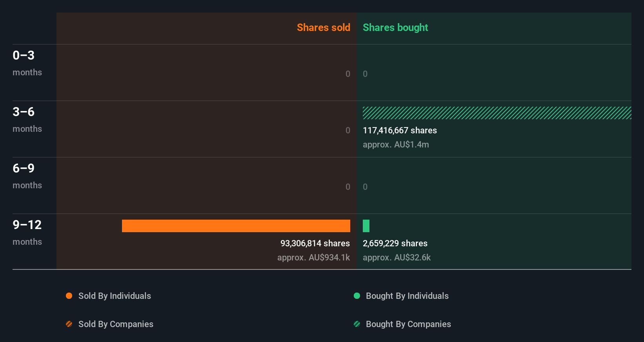Toggle the Bought By Individuals legend label

coord(407,296)
